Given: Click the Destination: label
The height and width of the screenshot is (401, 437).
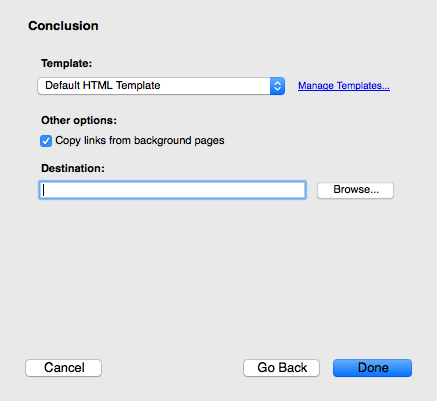Looking at the screenshot, I should [73, 168].
